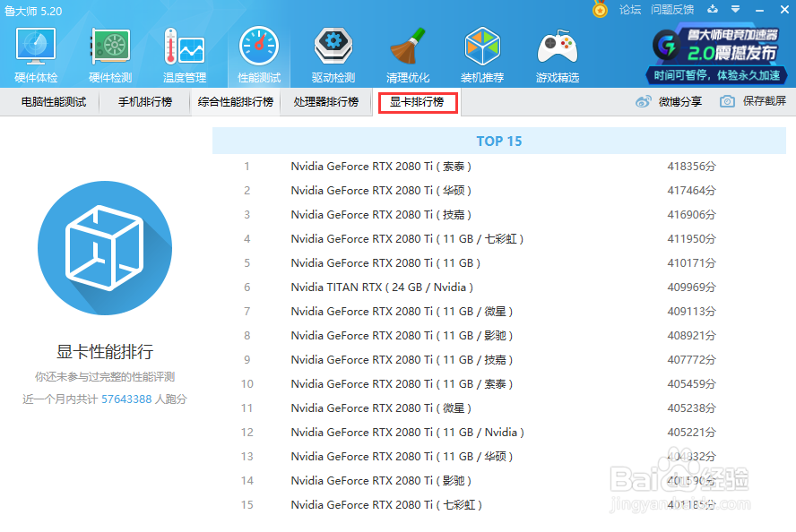Click the gold medal icon in title bar
Viewport: 796px width, 532px height.
click(600, 9)
